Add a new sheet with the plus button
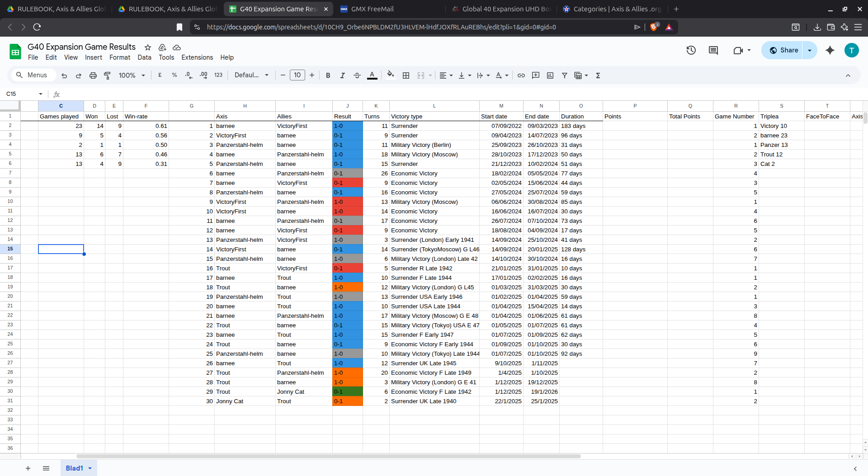868x476 pixels. click(x=28, y=468)
